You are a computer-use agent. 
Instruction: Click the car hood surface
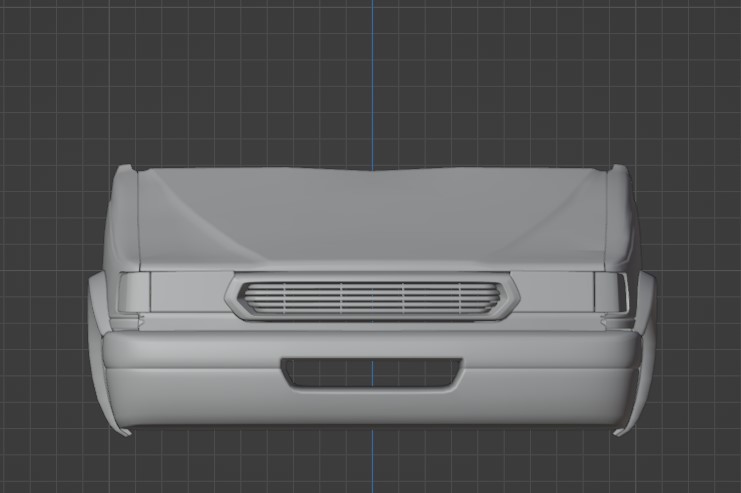click(372, 217)
